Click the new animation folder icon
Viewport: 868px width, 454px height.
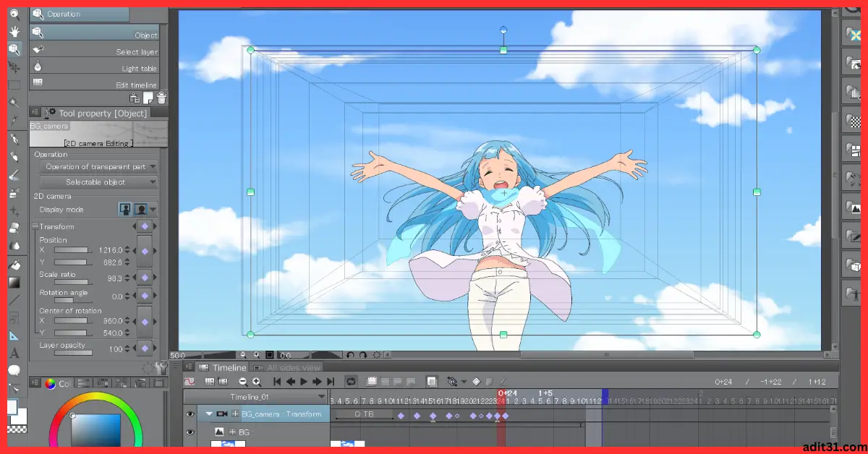pos(372,381)
